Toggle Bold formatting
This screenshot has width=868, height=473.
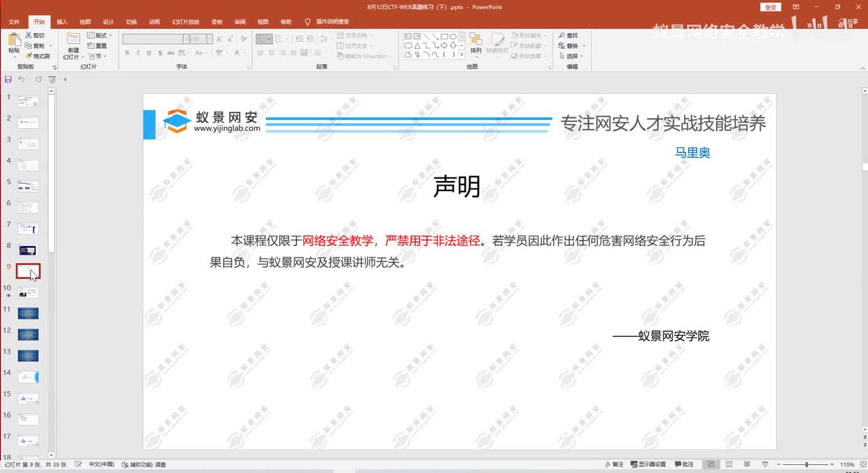(127, 53)
